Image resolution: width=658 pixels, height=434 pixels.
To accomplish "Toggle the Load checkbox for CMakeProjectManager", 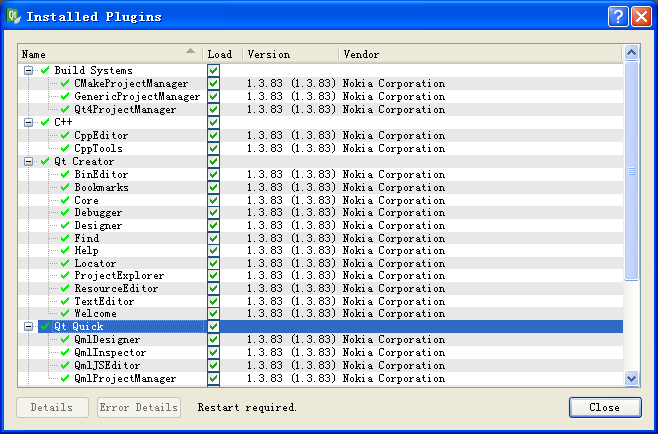I will (213, 83).
